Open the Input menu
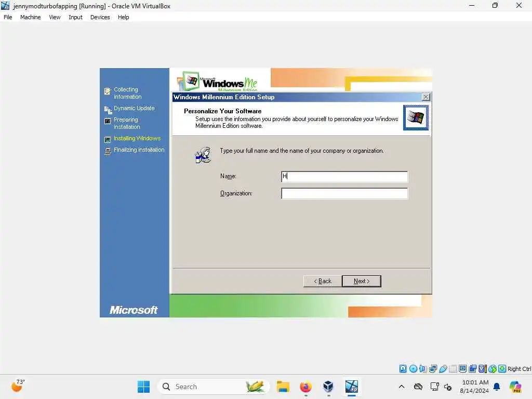This screenshot has height=399, width=532. pyautogui.click(x=75, y=17)
